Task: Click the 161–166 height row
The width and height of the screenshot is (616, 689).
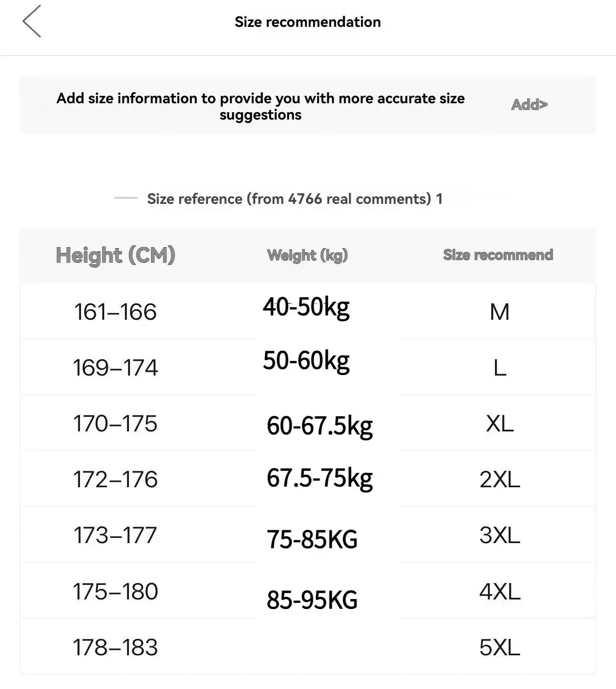Action: (115, 312)
